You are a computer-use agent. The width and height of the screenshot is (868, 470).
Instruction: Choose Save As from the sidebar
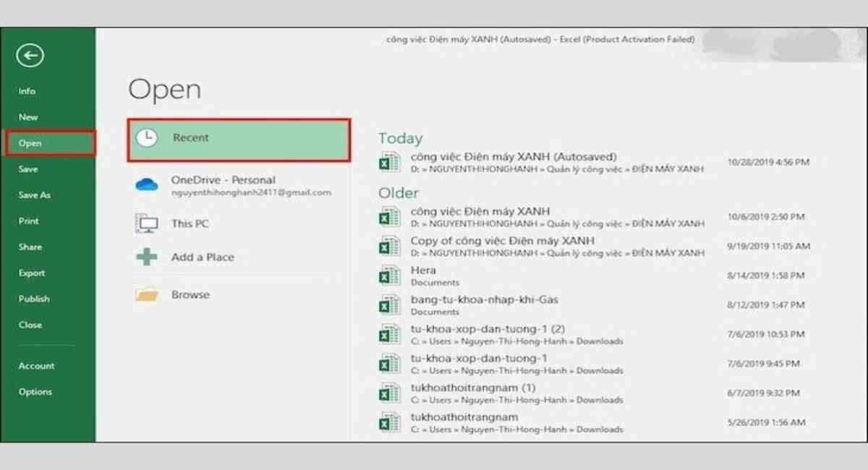[x=35, y=195]
